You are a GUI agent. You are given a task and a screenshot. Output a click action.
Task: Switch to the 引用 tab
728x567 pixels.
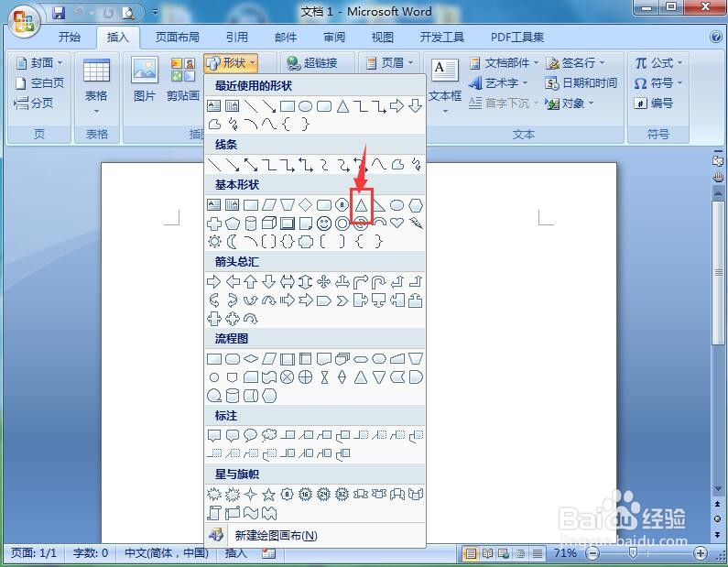coord(237,38)
